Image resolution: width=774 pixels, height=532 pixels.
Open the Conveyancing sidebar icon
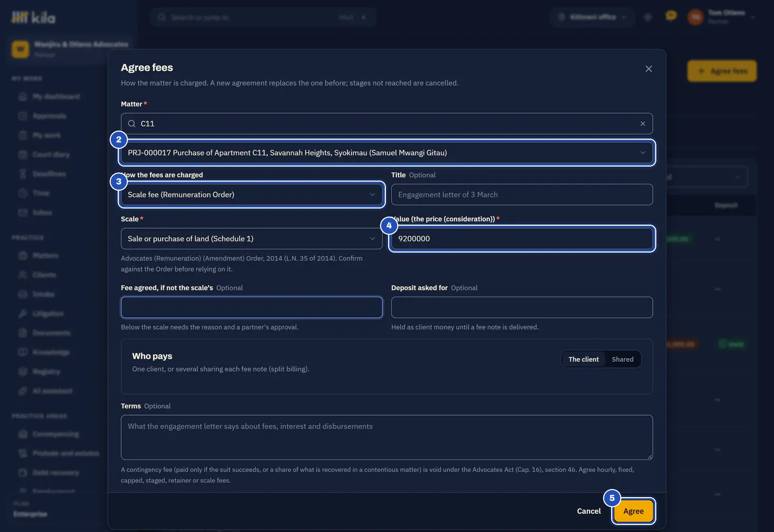[23, 434]
